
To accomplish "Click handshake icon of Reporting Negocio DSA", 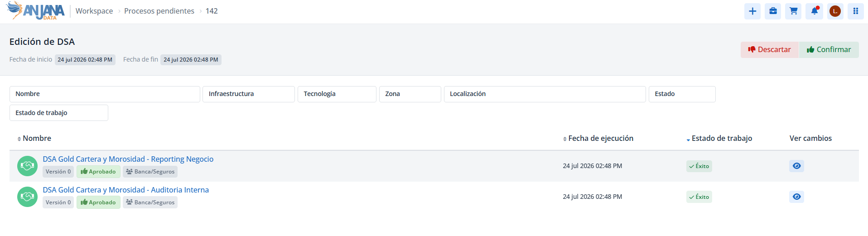I will (x=27, y=166).
